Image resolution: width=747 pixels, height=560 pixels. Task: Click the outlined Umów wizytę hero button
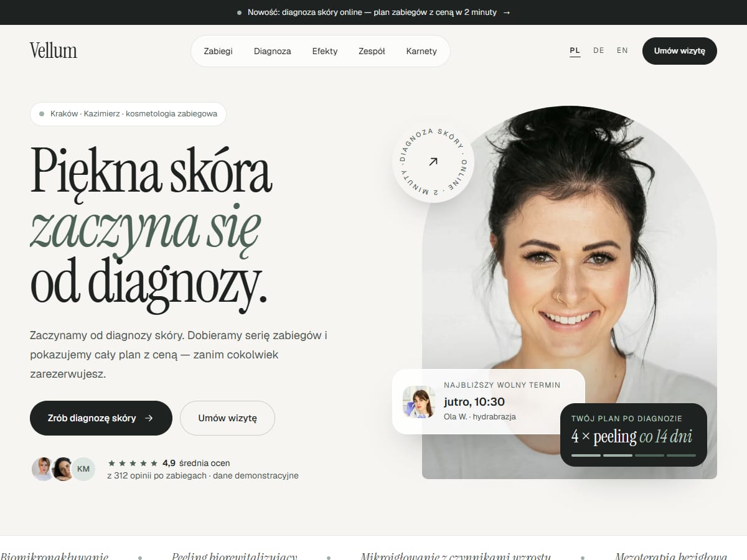click(227, 418)
